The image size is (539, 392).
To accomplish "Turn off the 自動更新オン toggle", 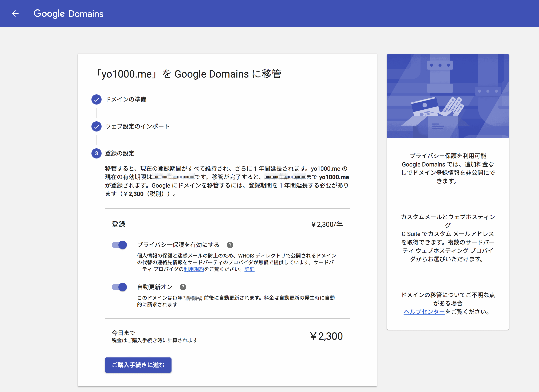I will click(119, 287).
